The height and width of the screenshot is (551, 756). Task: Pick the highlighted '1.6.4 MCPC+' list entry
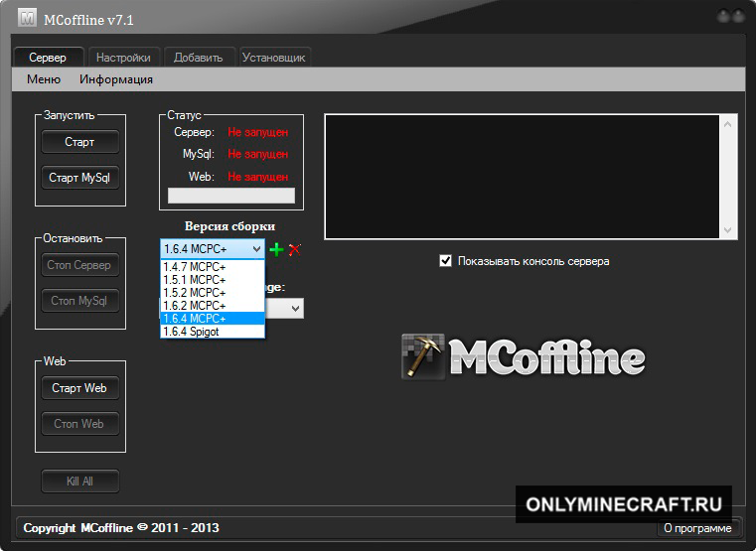tap(213, 319)
